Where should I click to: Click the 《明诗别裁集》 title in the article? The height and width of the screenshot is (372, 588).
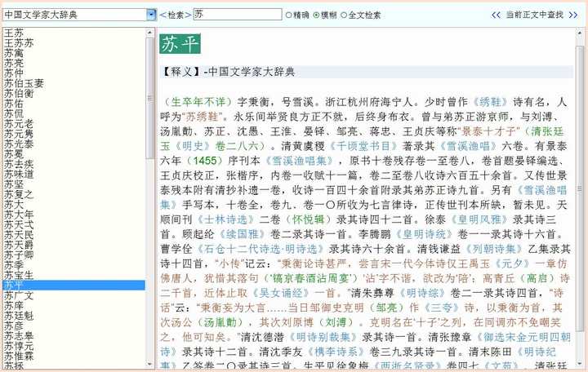click(323, 337)
